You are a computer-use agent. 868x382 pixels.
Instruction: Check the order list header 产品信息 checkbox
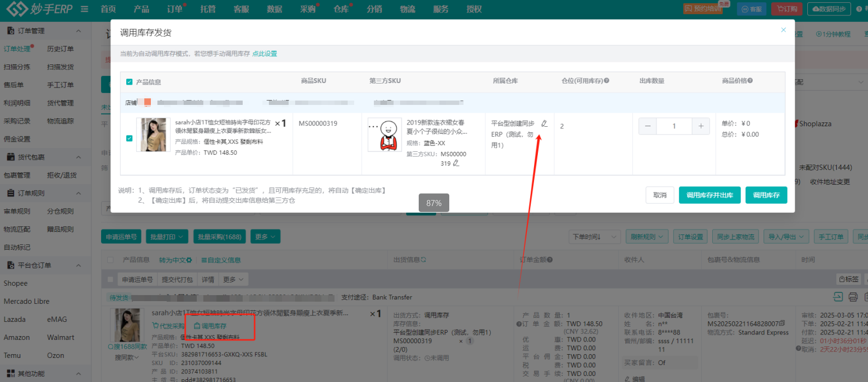click(x=110, y=260)
